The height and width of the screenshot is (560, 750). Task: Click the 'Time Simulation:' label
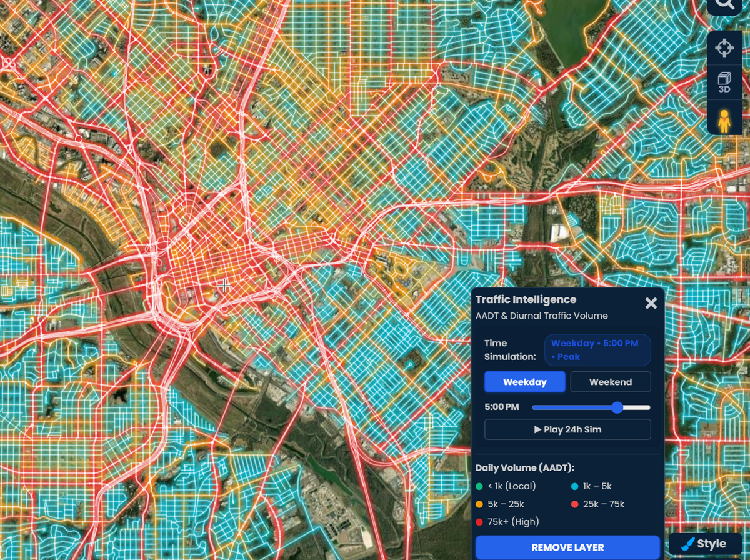(511, 350)
